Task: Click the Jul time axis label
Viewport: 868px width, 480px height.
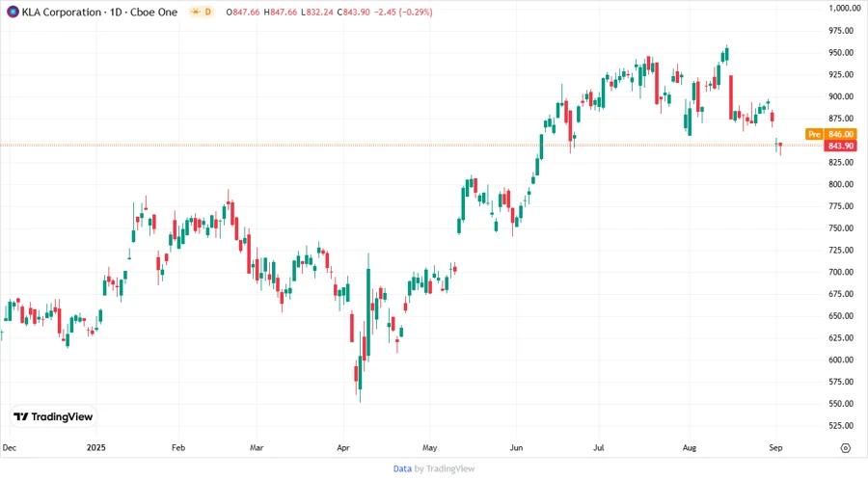Action: [598, 447]
